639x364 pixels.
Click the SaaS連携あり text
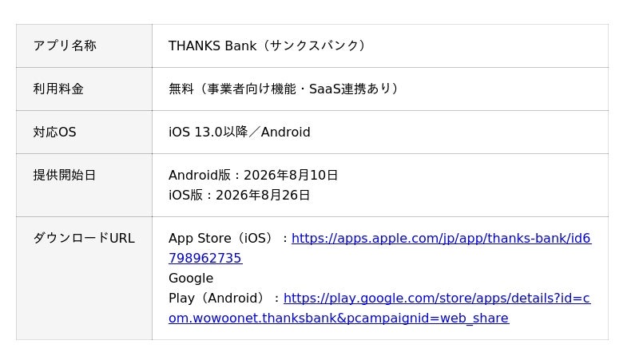pos(348,89)
